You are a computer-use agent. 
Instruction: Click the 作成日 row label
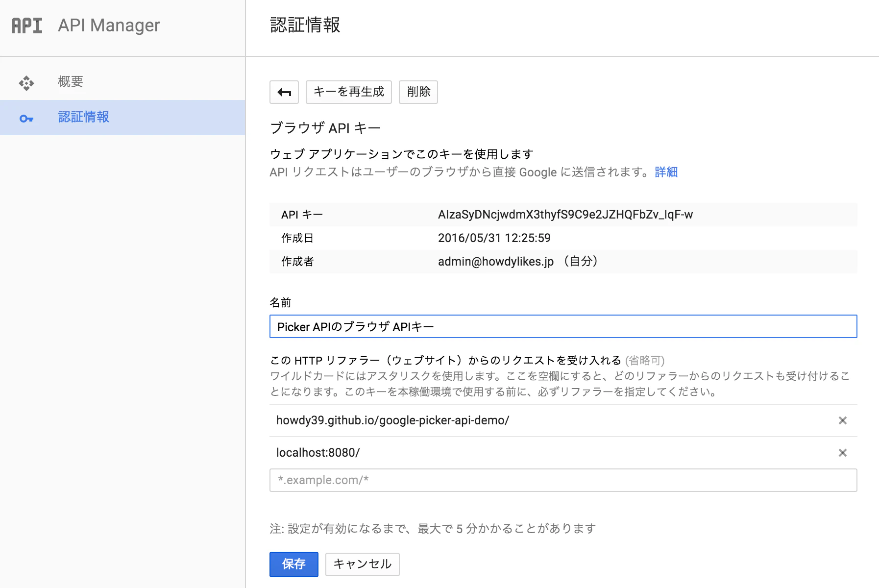tap(297, 238)
